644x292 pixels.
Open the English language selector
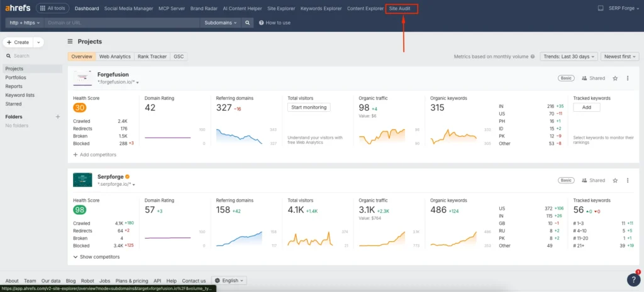click(x=229, y=281)
